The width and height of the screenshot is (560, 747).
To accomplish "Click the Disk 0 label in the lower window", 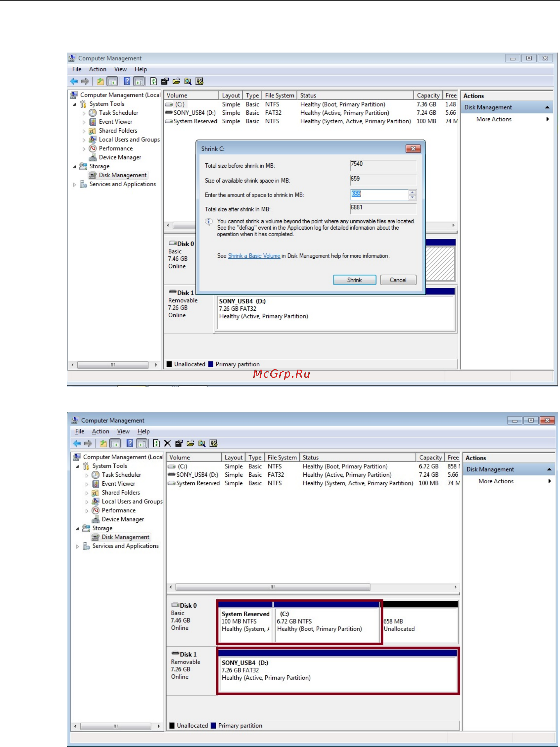I will coord(188,606).
